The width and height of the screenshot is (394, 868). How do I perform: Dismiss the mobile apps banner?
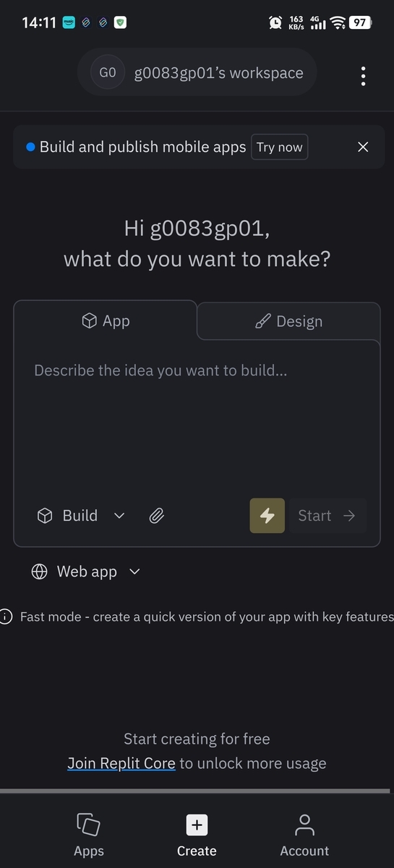[x=363, y=147]
